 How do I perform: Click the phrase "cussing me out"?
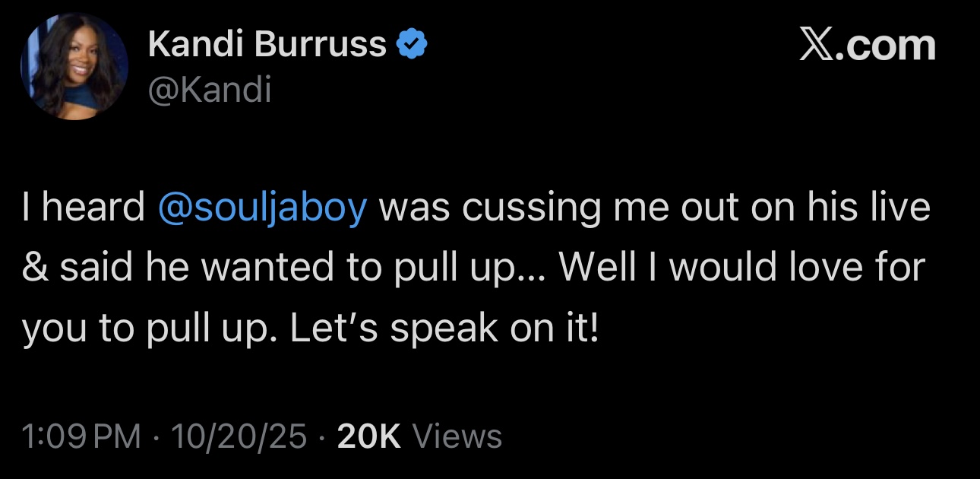click(588, 208)
